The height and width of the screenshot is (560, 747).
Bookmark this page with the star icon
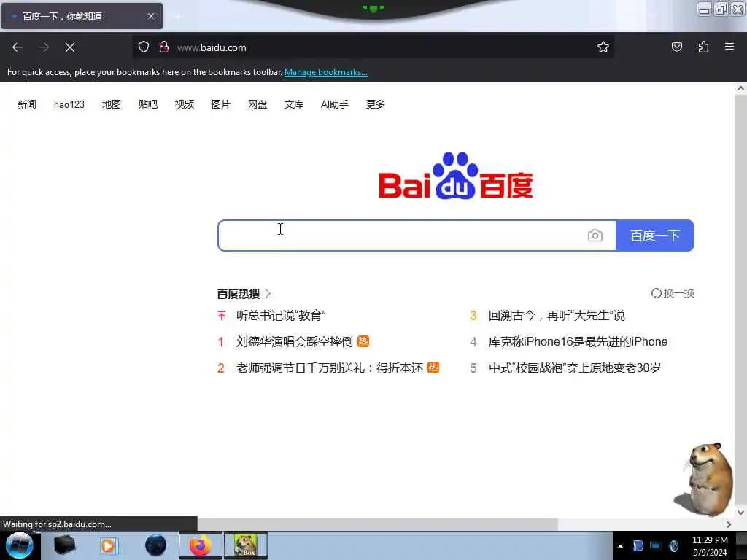pos(603,47)
